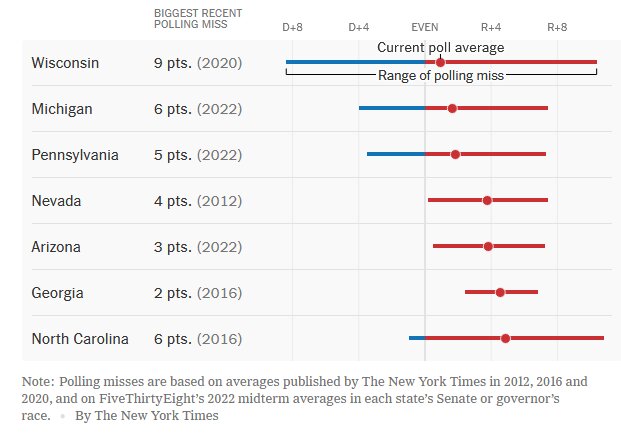Click the "By The New York Times" credit
621x436 pixels.
point(146,416)
